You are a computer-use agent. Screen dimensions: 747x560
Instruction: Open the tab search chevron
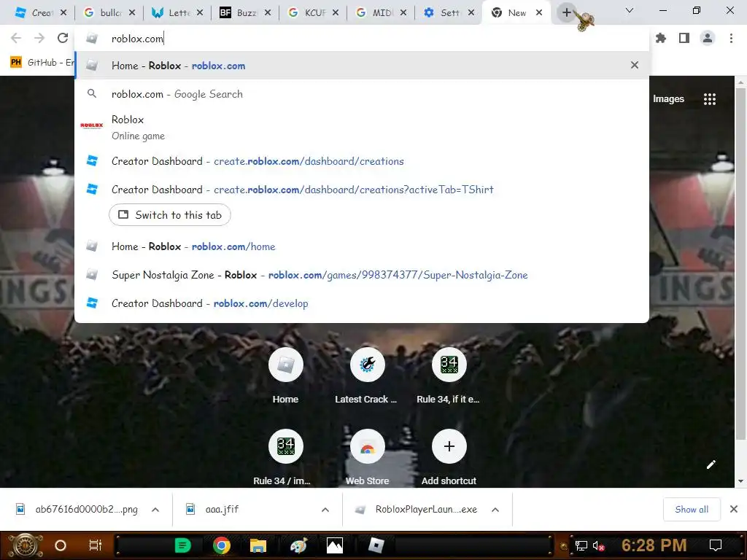tap(630, 10)
